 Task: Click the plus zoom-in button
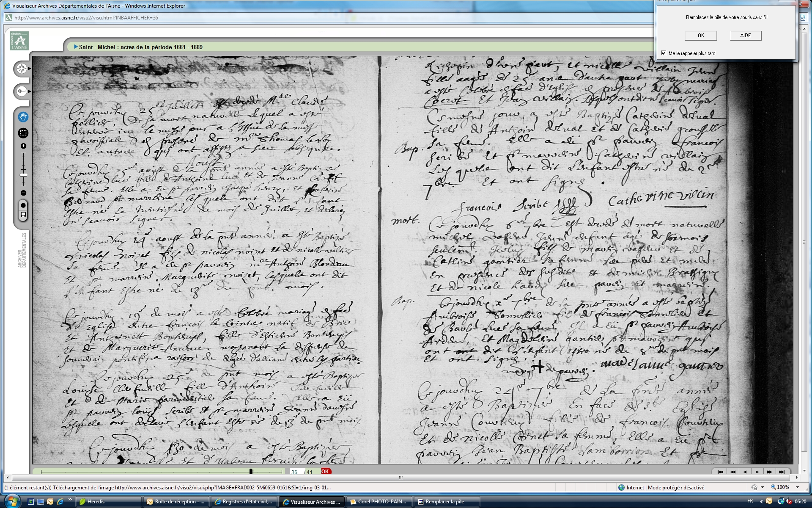coord(23,146)
